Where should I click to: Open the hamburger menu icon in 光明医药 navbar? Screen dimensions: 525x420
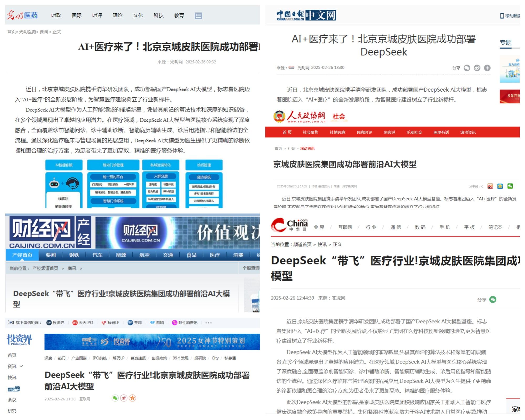(x=198, y=16)
